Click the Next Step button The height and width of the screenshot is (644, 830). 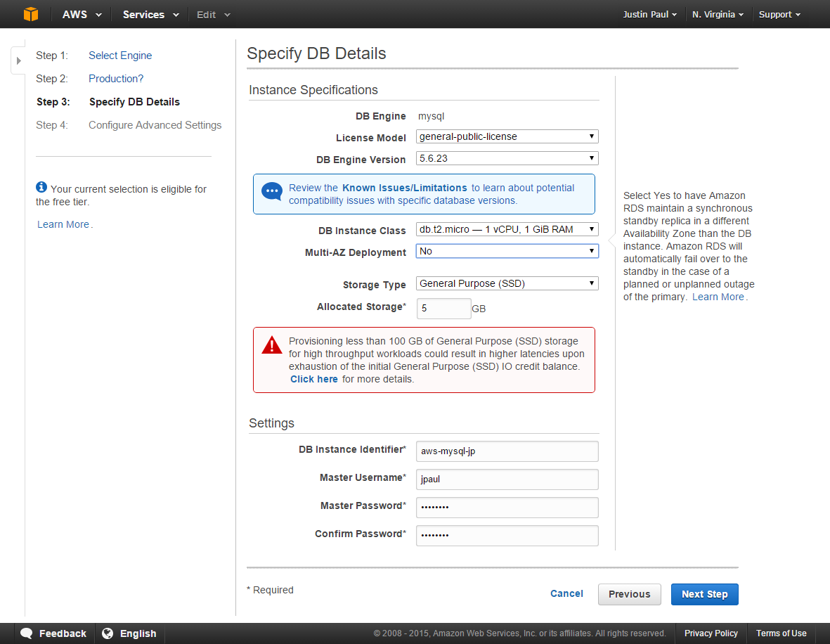704,594
